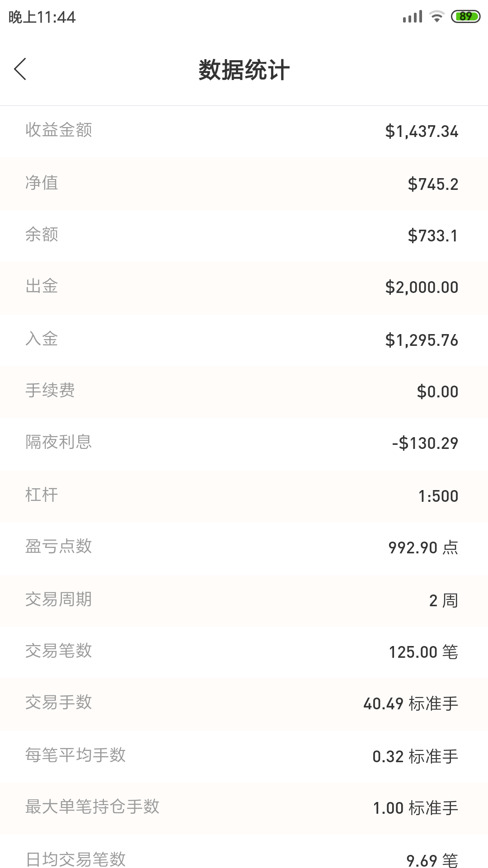Tap the 手续费 $0.00 value
The height and width of the screenshot is (868, 488).
click(437, 392)
